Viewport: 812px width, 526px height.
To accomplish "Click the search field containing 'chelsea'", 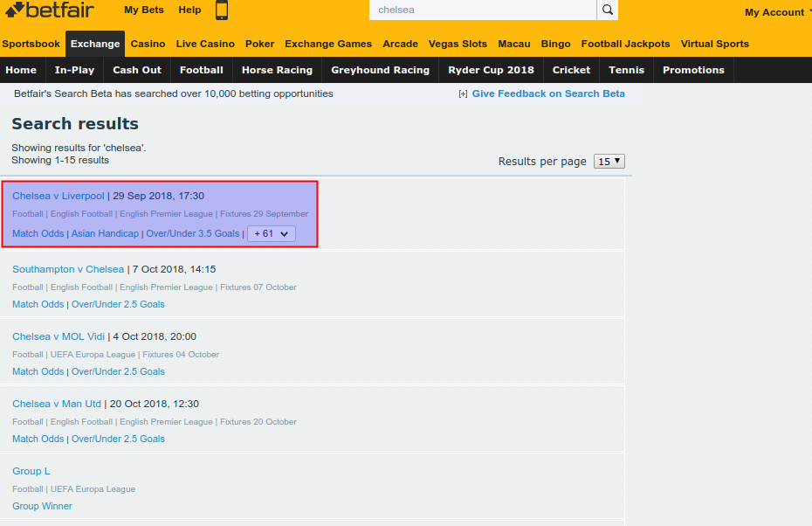I will tap(483, 10).
